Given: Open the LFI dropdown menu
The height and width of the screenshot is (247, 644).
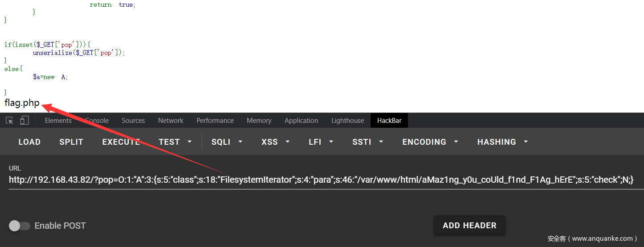Looking at the screenshot, I should point(321,142).
